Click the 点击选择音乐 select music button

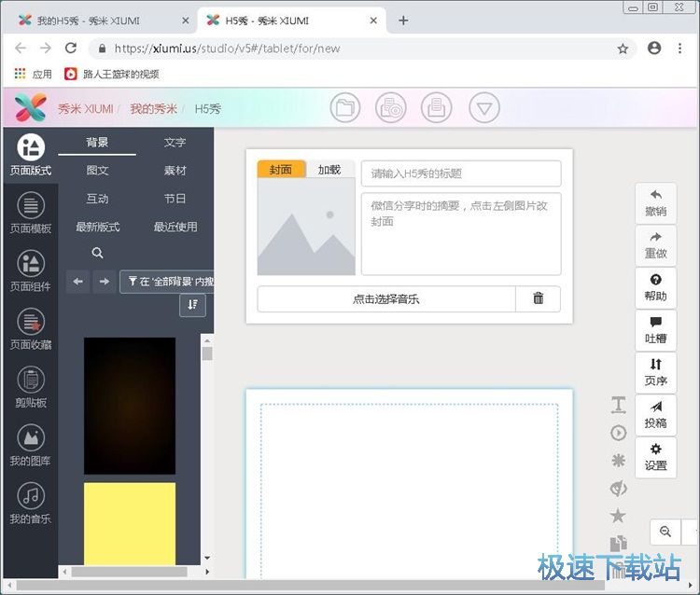pyautogui.click(x=386, y=298)
